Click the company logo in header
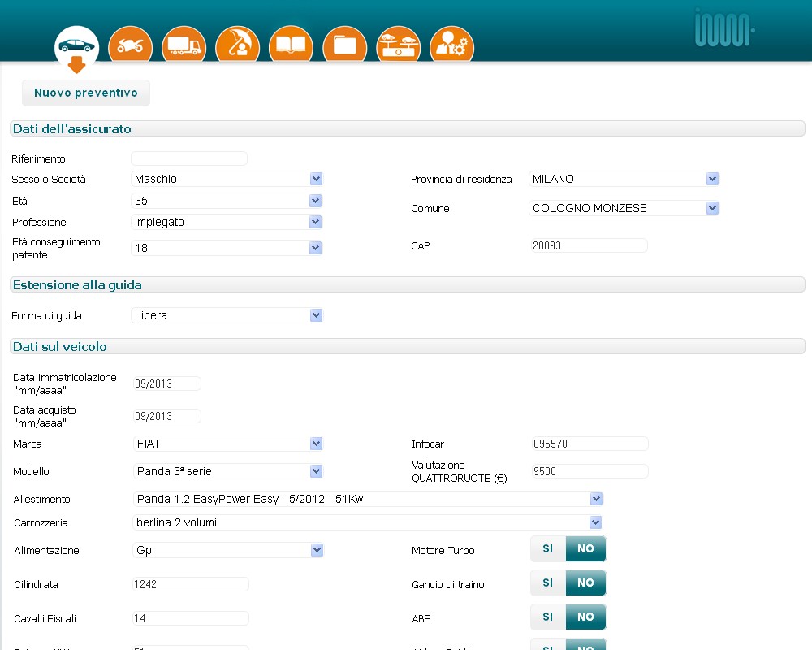 click(724, 28)
